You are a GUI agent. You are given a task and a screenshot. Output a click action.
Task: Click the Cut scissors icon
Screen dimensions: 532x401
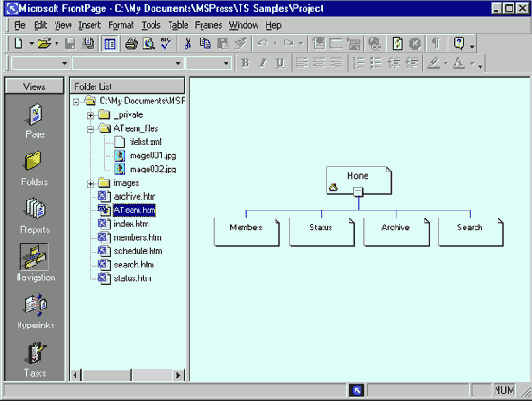click(187, 44)
